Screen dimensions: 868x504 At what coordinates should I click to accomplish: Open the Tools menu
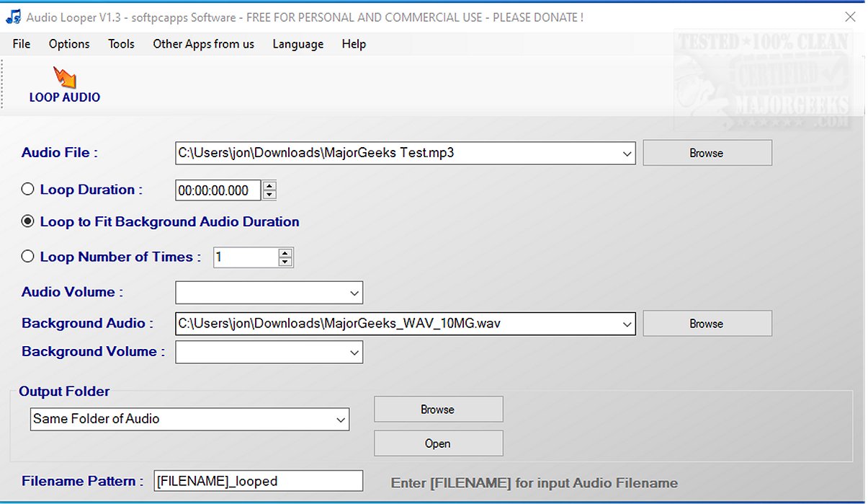tap(121, 44)
